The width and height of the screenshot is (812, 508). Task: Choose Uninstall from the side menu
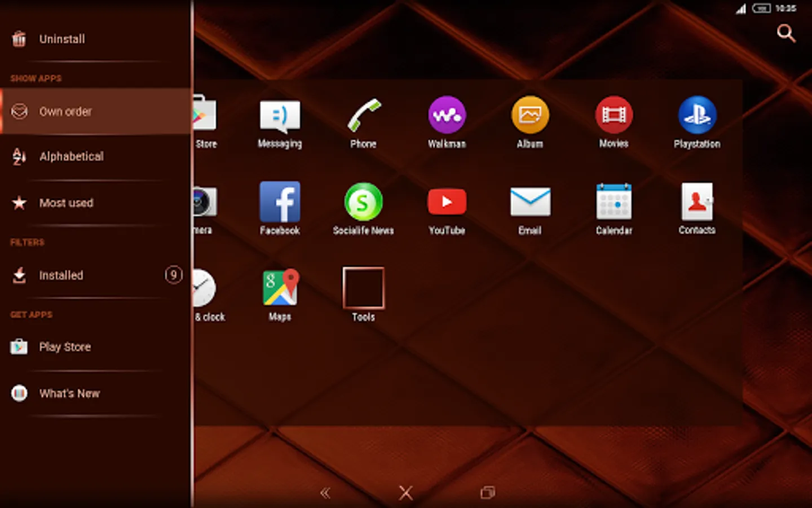click(x=95, y=39)
